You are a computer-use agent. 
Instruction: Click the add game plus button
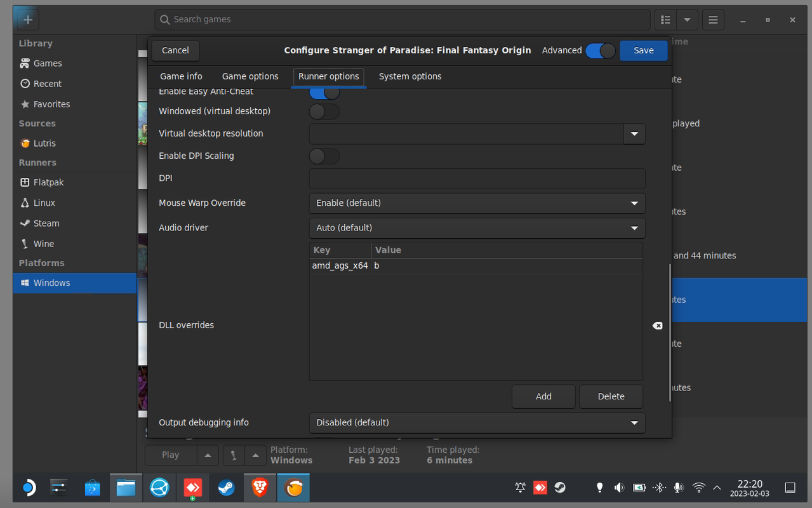(x=28, y=20)
